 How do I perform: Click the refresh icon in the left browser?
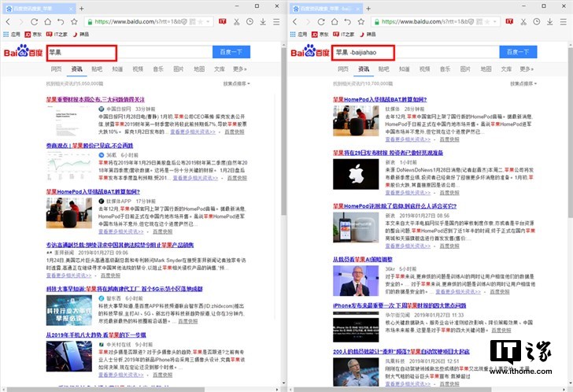[x=34, y=21]
